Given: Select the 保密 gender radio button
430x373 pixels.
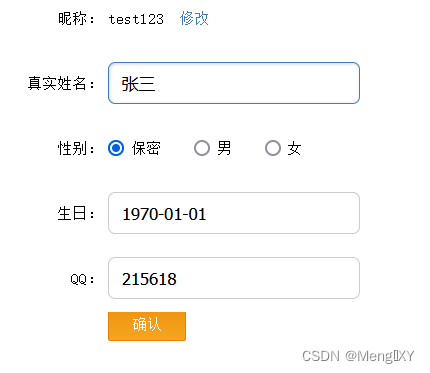Looking at the screenshot, I should [x=116, y=148].
